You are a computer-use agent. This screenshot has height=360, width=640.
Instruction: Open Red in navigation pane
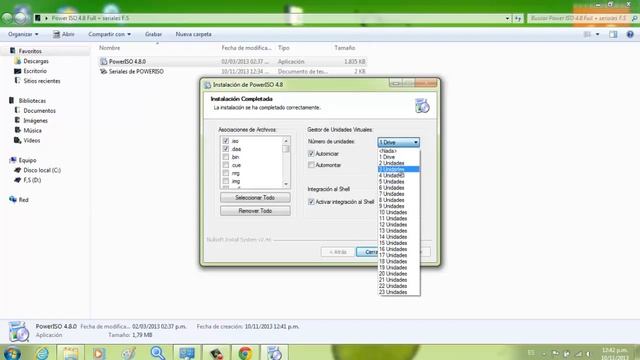click(23, 200)
